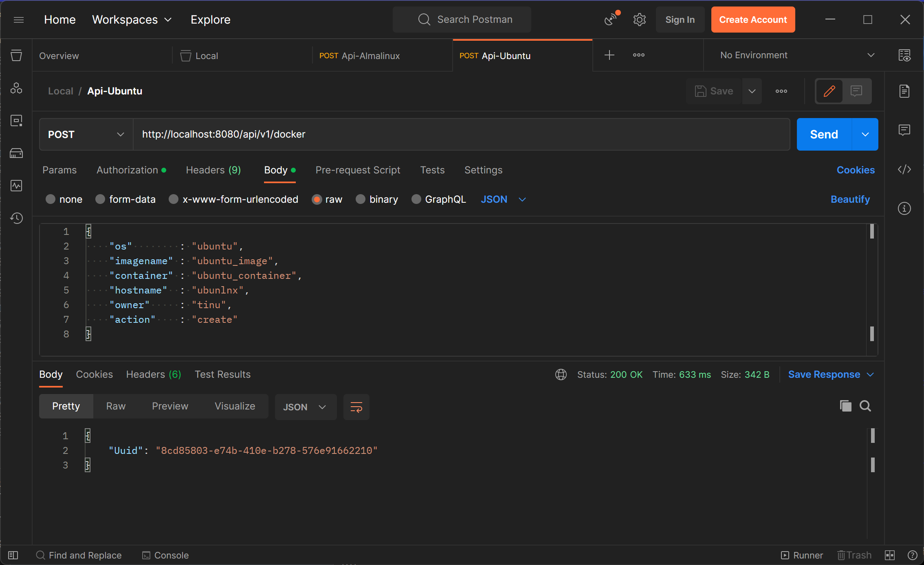This screenshot has height=565, width=924.
Task: Click the Beautify link
Action: 850,199
